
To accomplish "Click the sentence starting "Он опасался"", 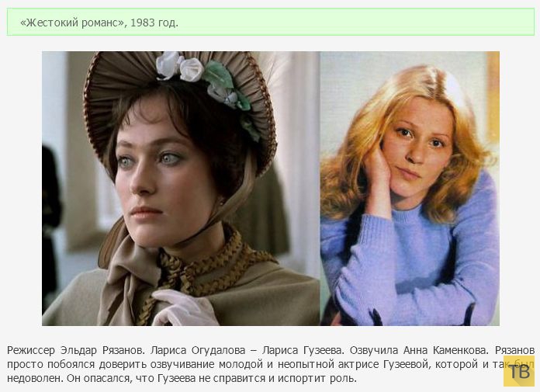I will pyautogui.click(x=212, y=378).
